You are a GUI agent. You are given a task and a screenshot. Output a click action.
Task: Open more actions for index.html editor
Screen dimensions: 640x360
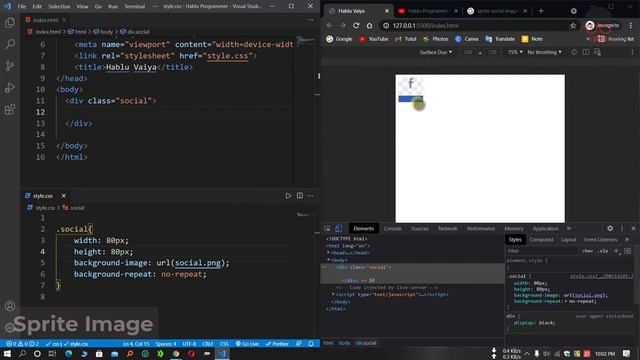point(311,20)
